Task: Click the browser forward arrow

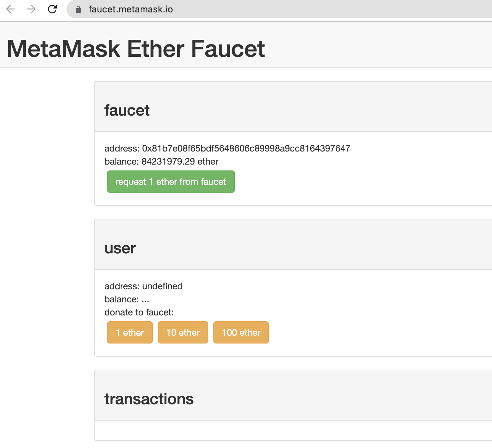Action: pyautogui.click(x=31, y=9)
